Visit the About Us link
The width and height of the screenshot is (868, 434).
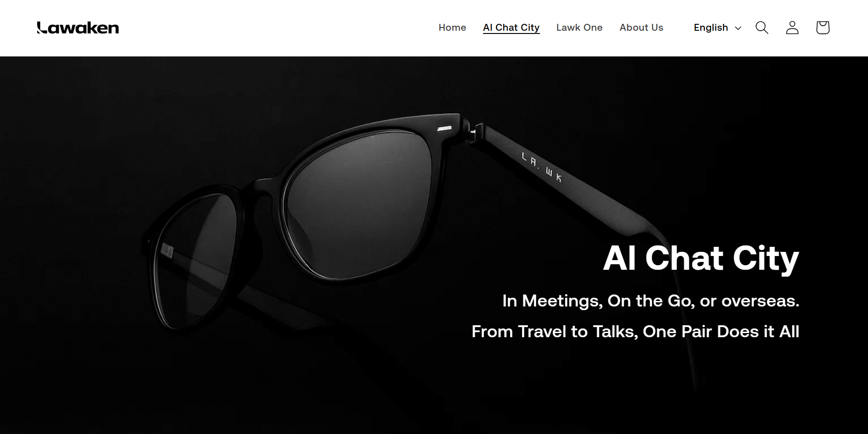pyautogui.click(x=641, y=28)
